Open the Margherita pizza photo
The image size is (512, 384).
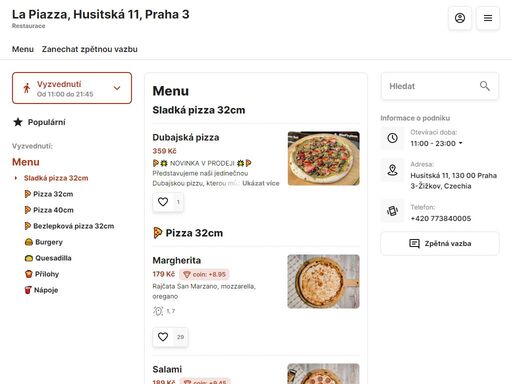[x=323, y=281]
